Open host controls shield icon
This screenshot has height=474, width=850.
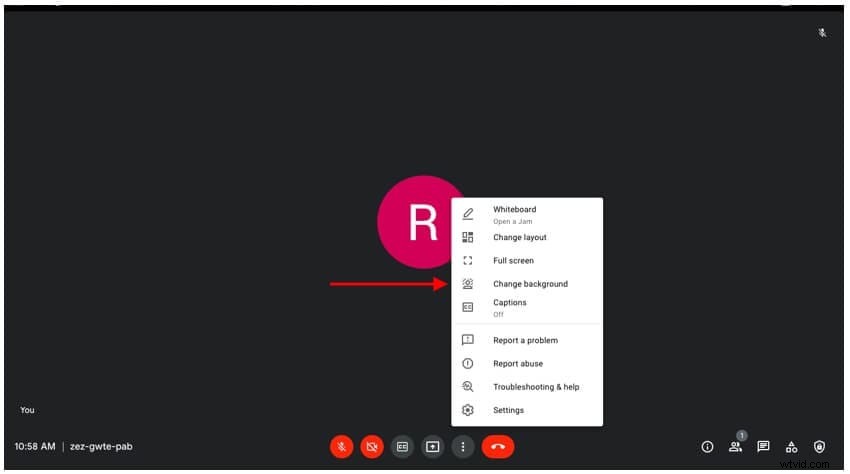[820, 447]
